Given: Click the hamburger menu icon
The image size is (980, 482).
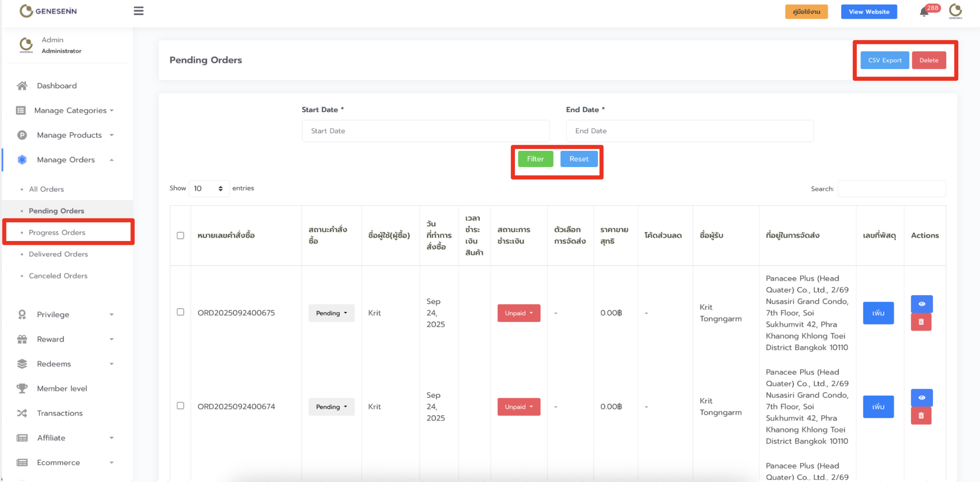Looking at the screenshot, I should (x=138, y=11).
